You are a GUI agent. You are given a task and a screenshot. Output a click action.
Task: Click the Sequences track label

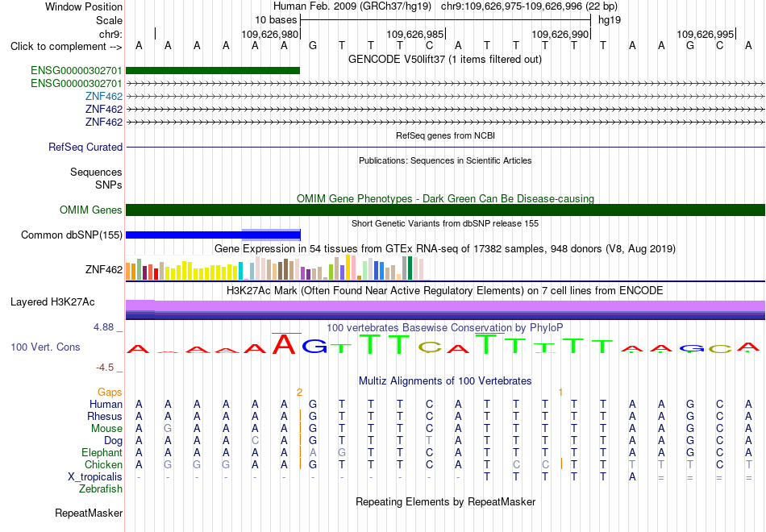[96, 172]
